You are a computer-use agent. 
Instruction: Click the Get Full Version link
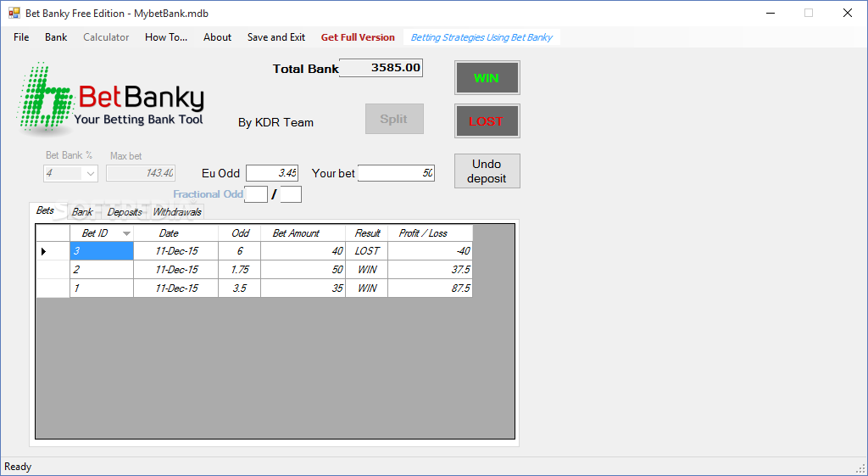[358, 37]
